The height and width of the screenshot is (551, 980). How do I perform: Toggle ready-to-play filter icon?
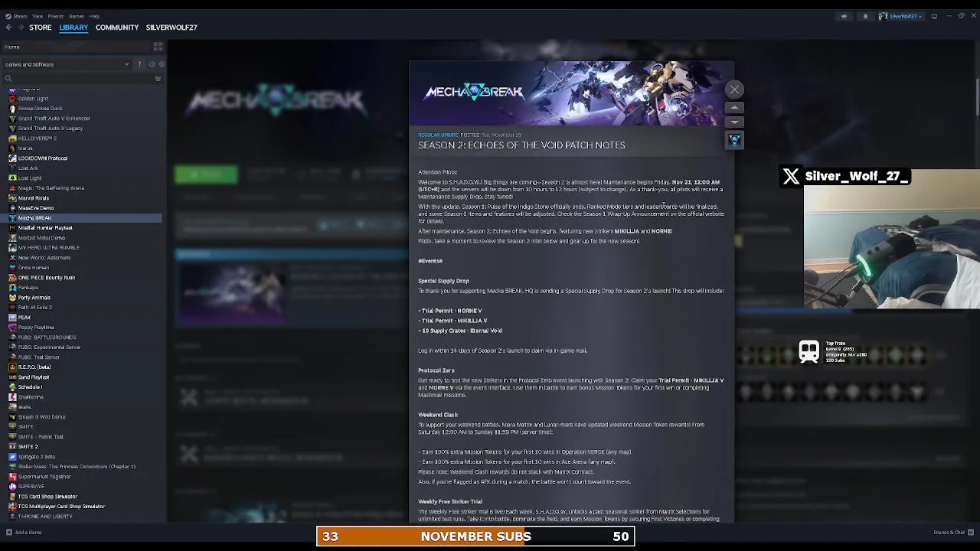(x=161, y=64)
